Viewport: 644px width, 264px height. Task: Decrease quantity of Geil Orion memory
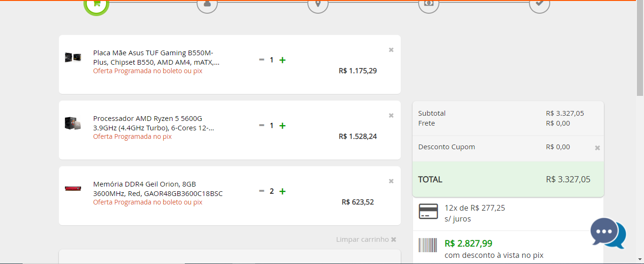point(262,191)
